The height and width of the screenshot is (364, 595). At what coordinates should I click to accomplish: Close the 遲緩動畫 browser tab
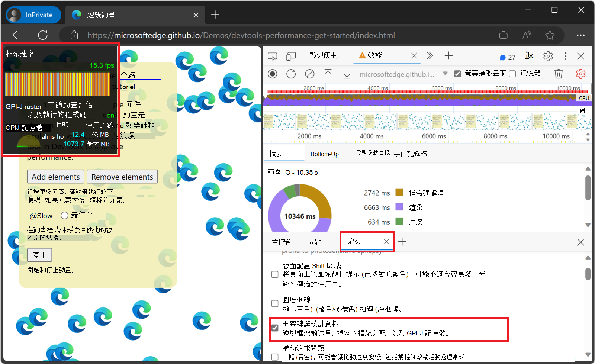click(196, 15)
